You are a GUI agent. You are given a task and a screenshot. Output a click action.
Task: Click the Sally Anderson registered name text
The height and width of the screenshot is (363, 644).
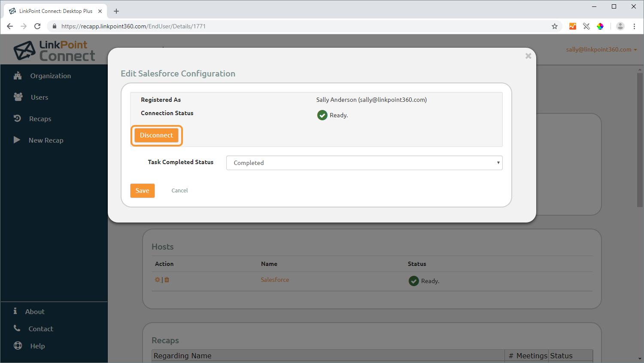click(371, 100)
